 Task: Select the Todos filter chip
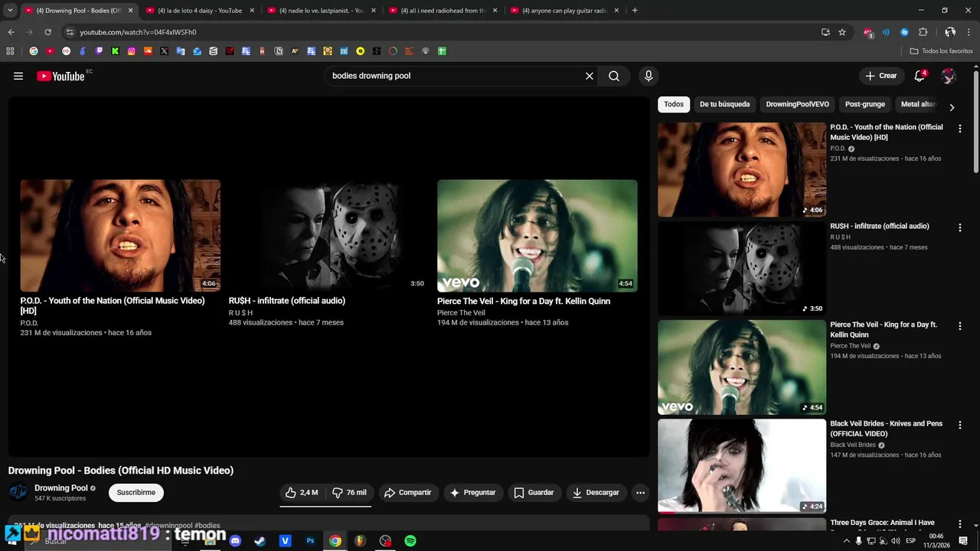(674, 104)
